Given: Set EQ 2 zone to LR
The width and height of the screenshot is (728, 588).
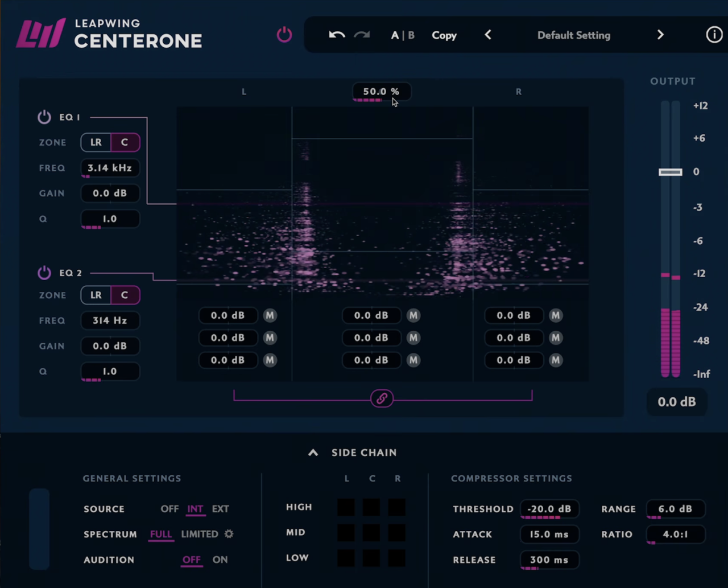Looking at the screenshot, I should point(96,295).
